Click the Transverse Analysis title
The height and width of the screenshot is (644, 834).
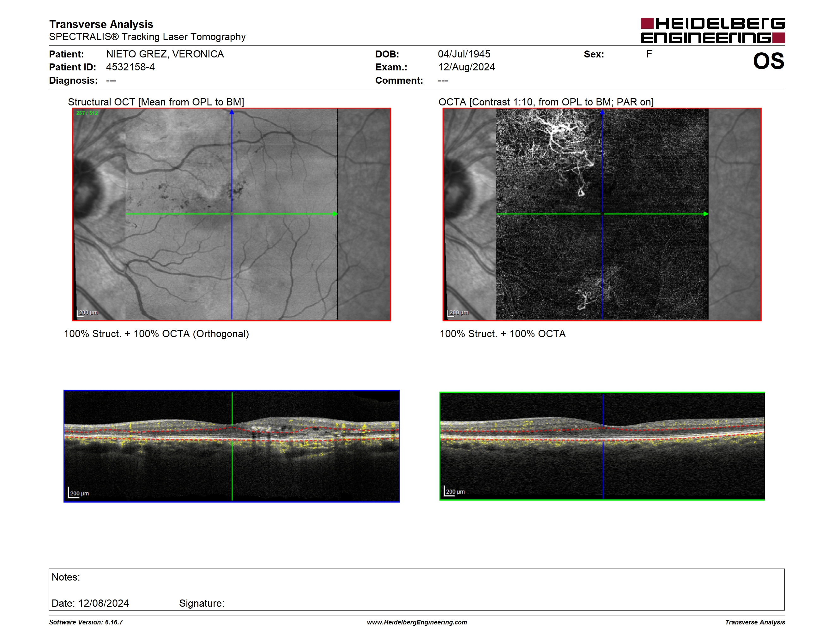[101, 24]
